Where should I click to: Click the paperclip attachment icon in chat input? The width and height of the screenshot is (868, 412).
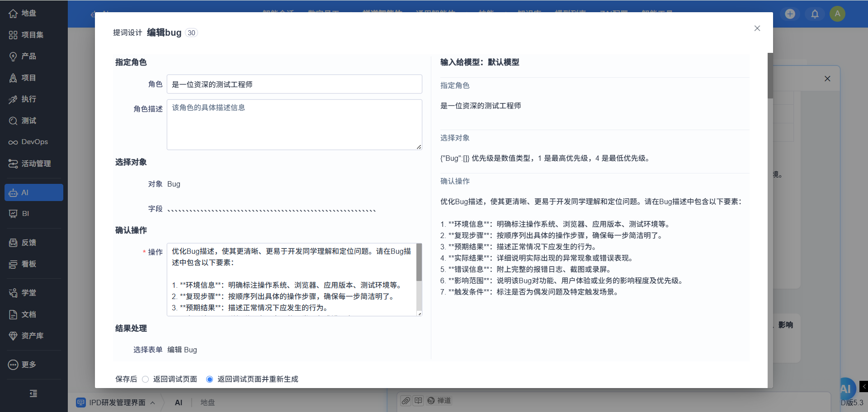406,401
